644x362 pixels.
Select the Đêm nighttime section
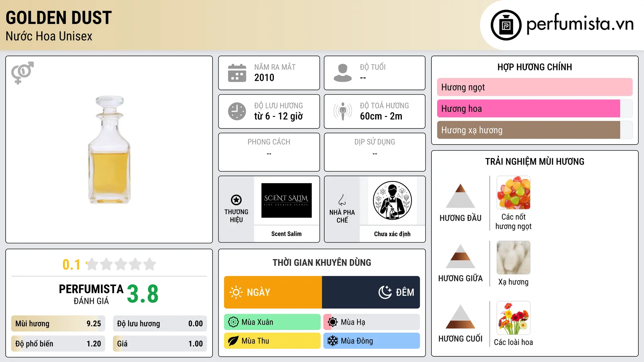point(371,292)
